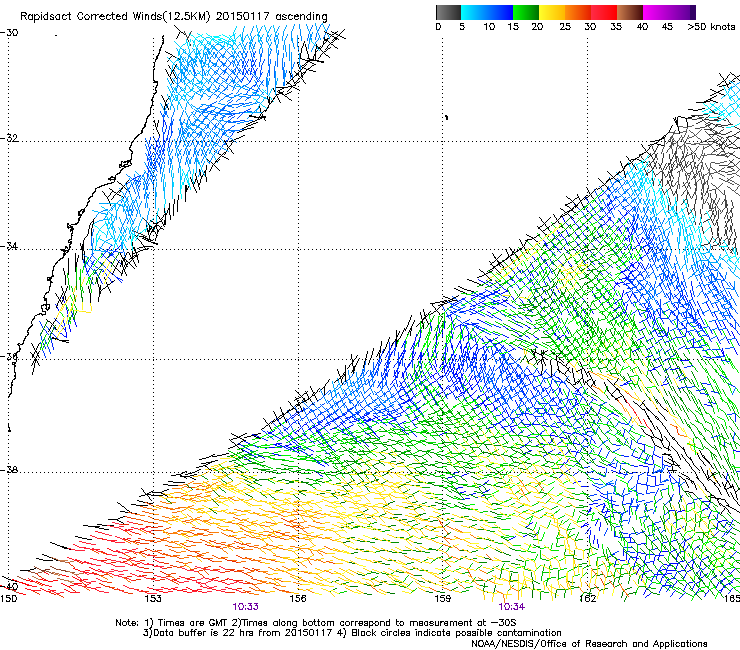Click the "150" longitude axis label
740x650 pixels.
click(x=8, y=599)
